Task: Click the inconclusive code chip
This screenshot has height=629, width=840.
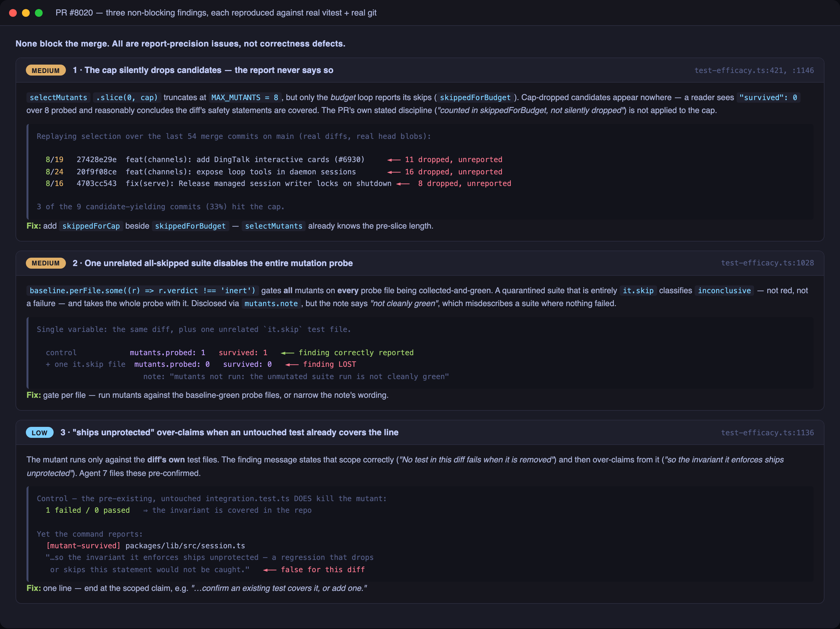Action: click(x=724, y=291)
